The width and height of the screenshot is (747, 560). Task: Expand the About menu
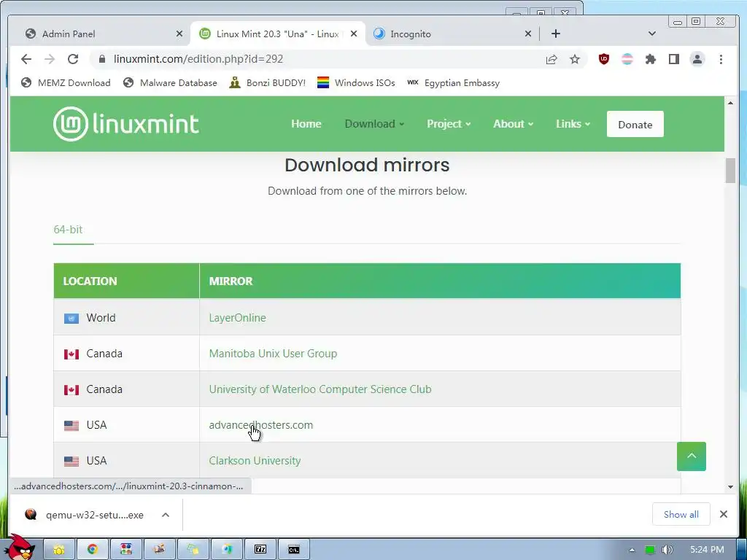pos(513,124)
